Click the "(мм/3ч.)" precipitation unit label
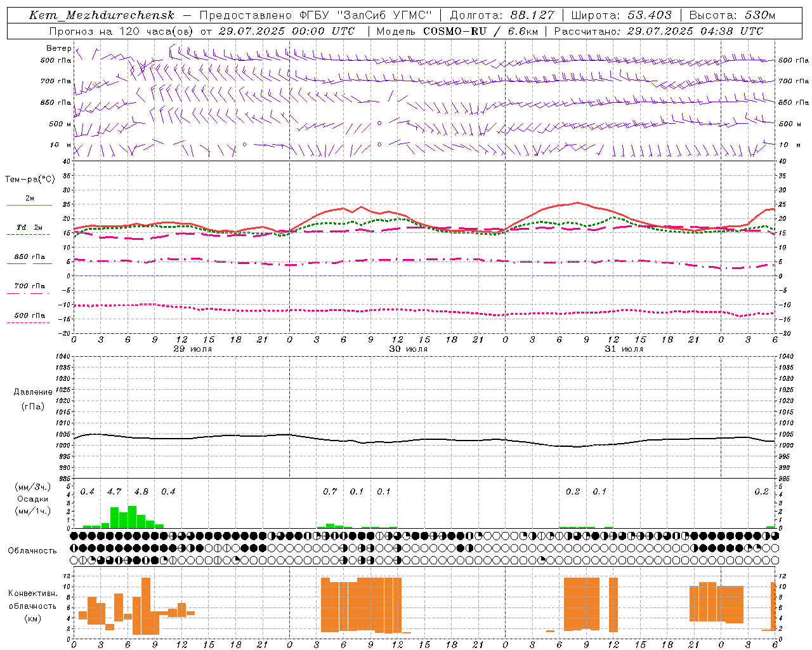The height and width of the screenshot is (650, 812). tap(33, 487)
